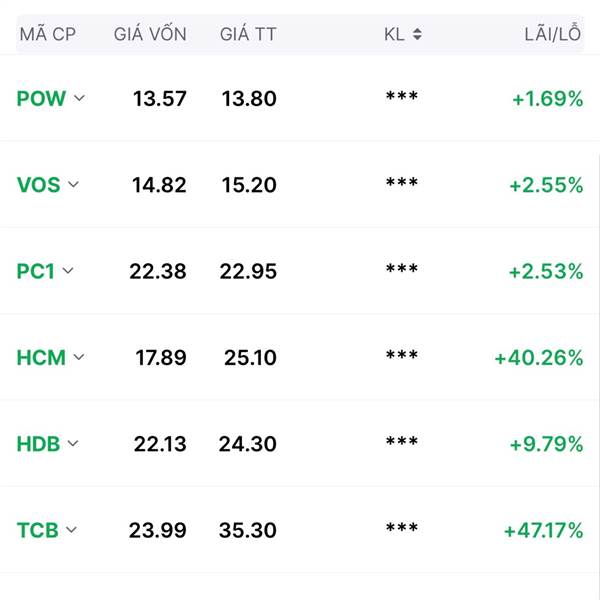This screenshot has width=600, height=600.
Task: Click the LÃI/LỖ column header
Action: (x=553, y=34)
